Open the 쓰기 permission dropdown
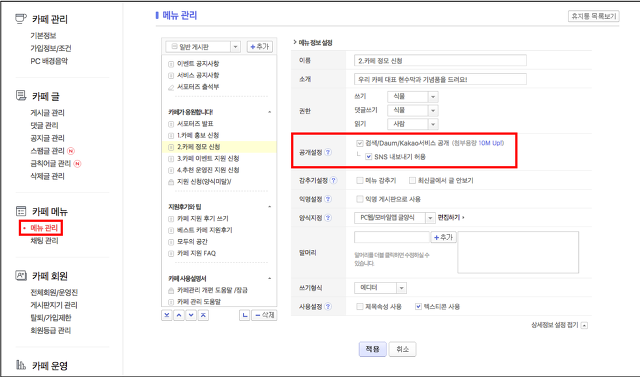 413,97
